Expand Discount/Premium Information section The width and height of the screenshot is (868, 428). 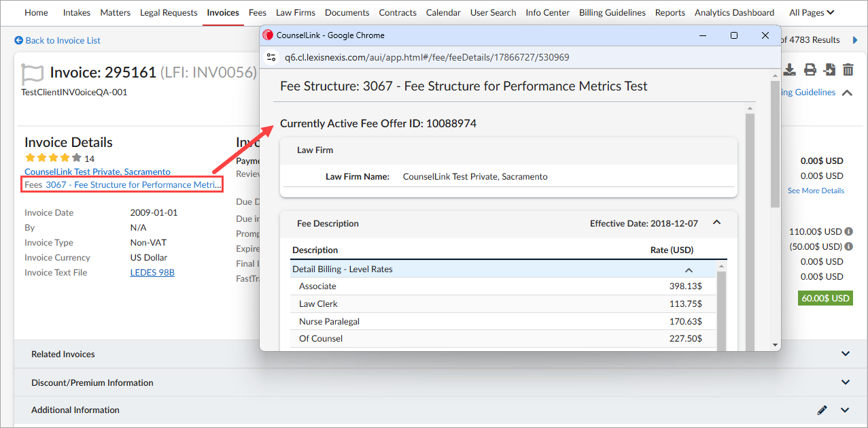(x=846, y=382)
